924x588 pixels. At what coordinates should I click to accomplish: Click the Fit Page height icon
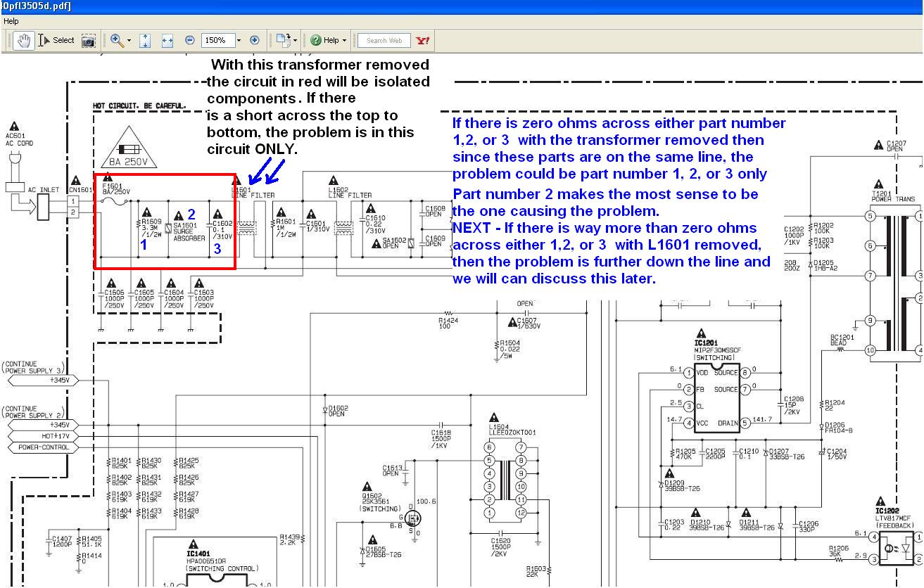pos(145,41)
